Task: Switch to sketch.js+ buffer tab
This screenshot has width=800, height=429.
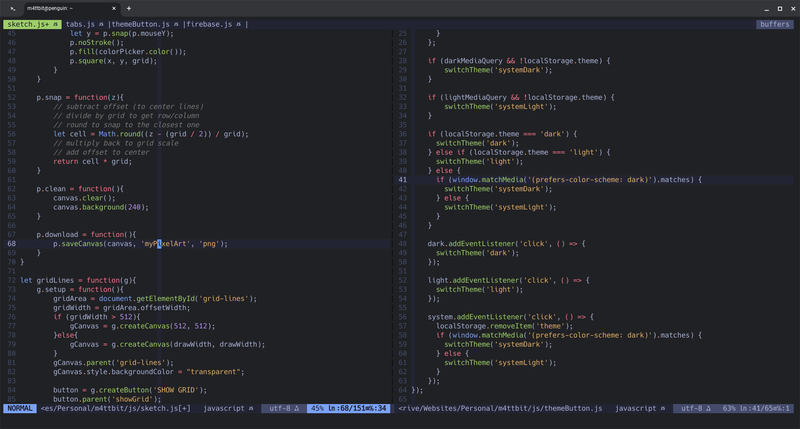Action: pyautogui.click(x=32, y=24)
